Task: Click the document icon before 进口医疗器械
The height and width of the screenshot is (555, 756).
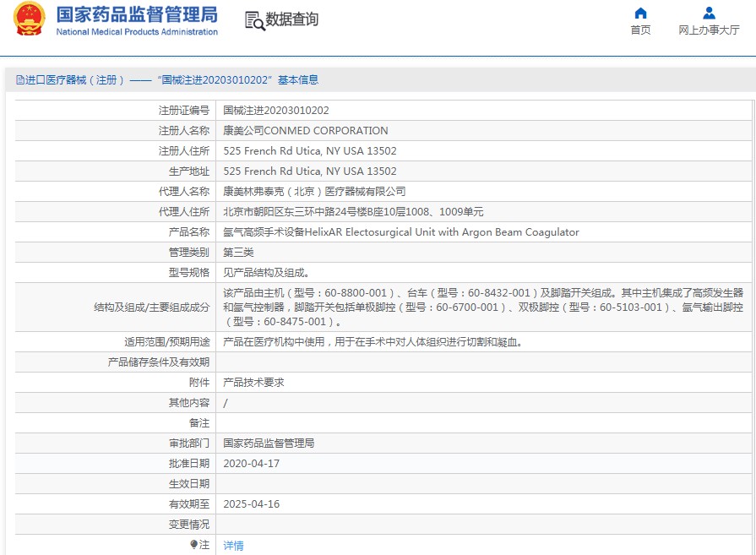Action: (x=19, y=80)
